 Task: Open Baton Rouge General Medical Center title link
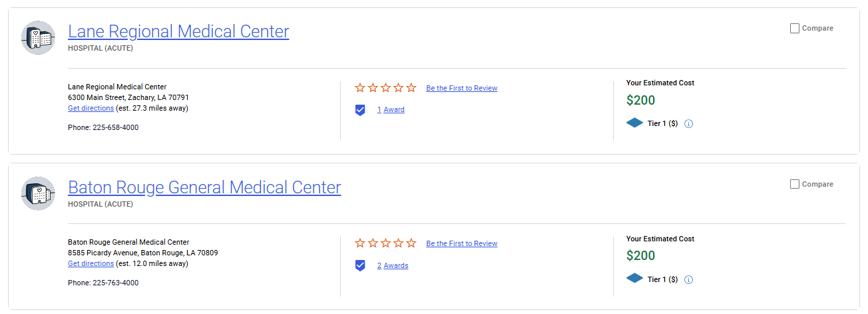[x=204, y=187]
